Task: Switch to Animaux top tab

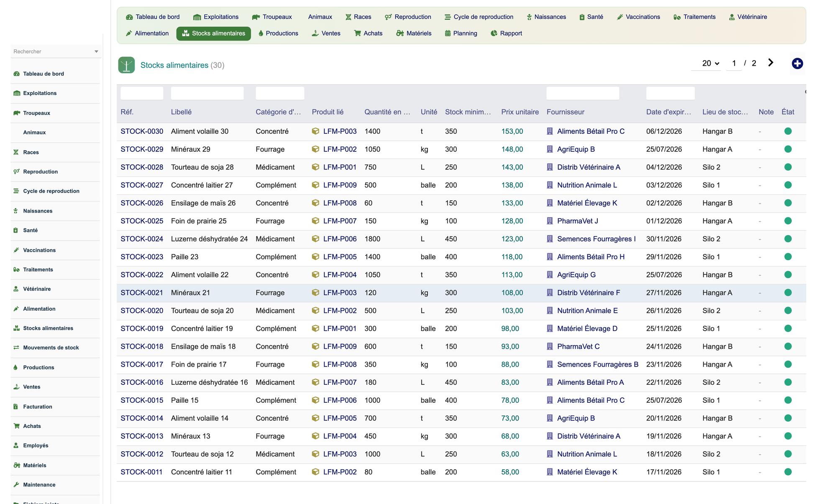Action: pyautogui.click(x=320, y=17)
